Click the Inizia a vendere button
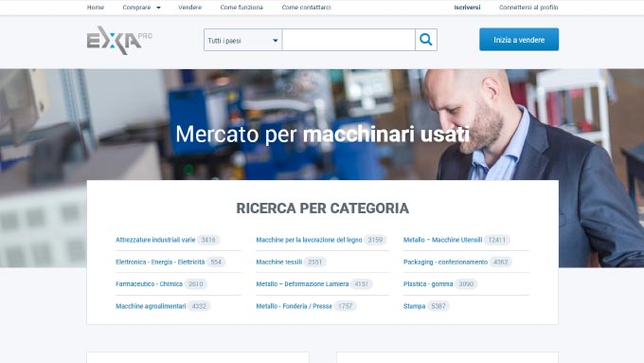Viewport: 644px width, 363px height. 519,40
